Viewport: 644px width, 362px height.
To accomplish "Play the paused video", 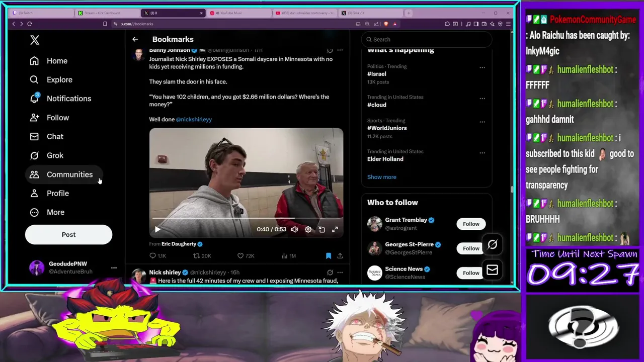I will pos(157,229).
